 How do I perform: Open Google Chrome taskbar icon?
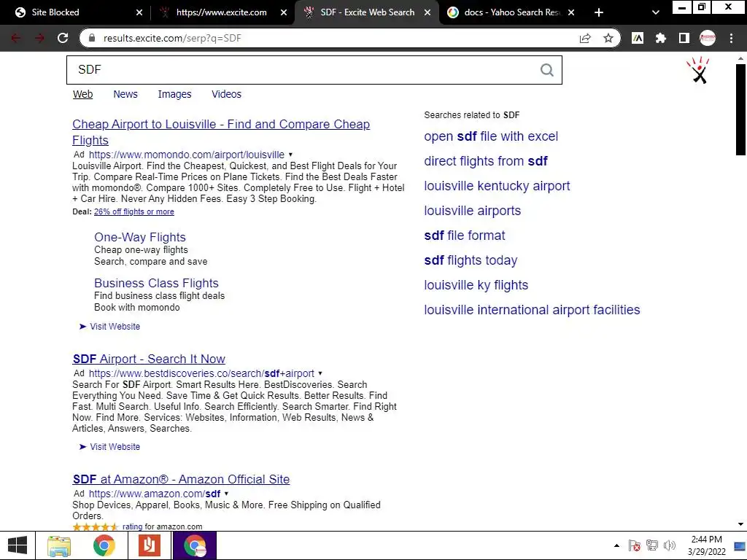click(x=104, y=545)
